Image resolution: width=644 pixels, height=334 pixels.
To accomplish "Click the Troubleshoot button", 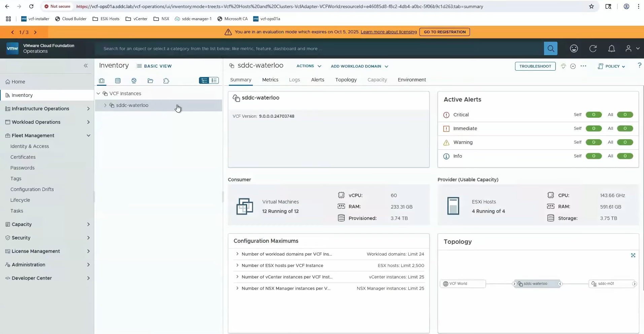I will point(535,66).
